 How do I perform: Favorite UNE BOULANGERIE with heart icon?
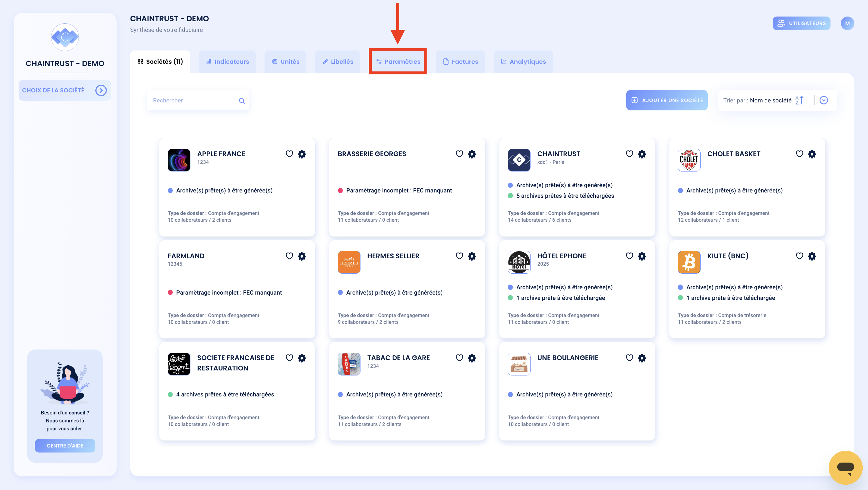(629, 357)
